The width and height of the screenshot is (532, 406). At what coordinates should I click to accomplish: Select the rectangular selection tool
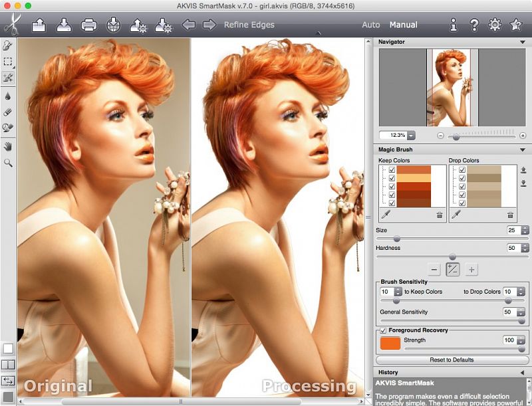[x=8, y=61]
